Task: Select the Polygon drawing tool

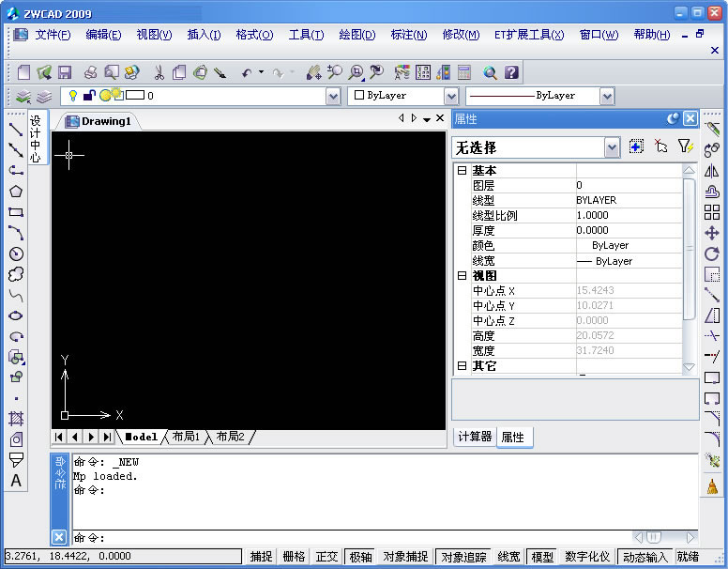Action: pos(16,192)
